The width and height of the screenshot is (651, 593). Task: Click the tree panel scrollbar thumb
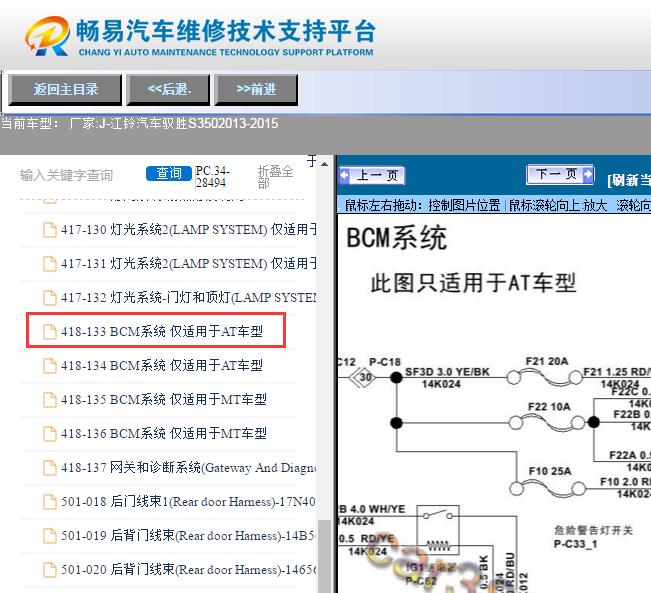tap(324, 556)
